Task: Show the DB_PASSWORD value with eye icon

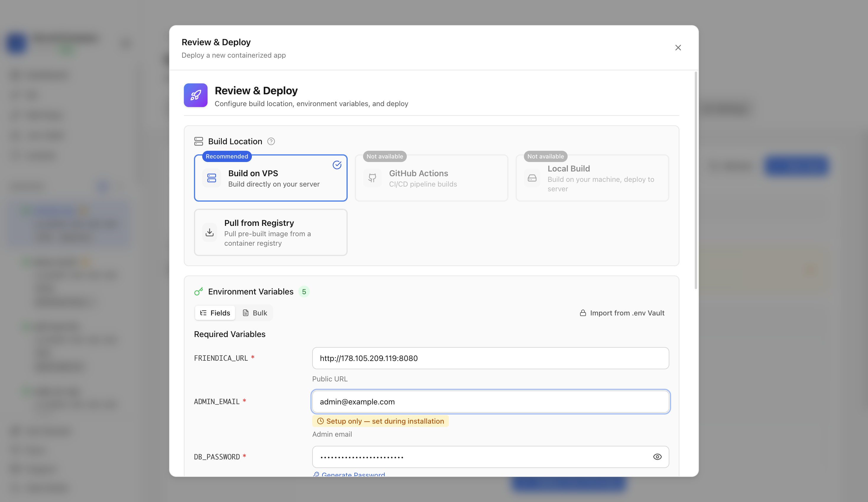Action: [657, 457]
